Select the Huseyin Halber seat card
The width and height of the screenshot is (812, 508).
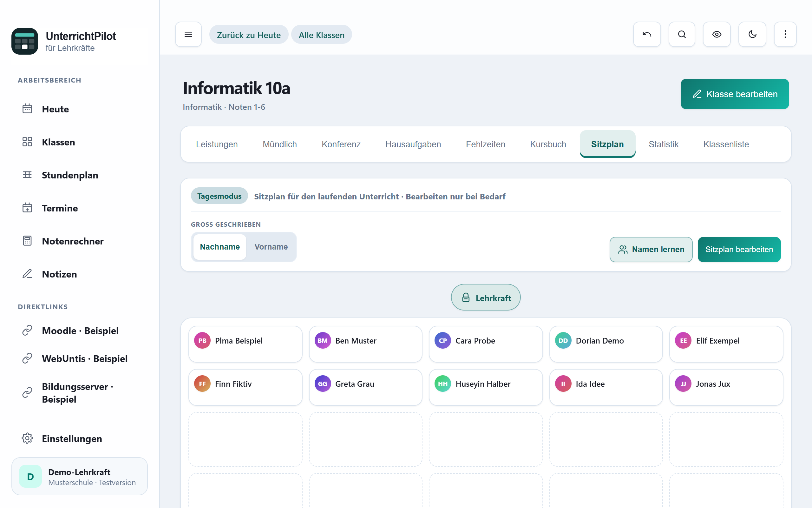click(486, 387)
